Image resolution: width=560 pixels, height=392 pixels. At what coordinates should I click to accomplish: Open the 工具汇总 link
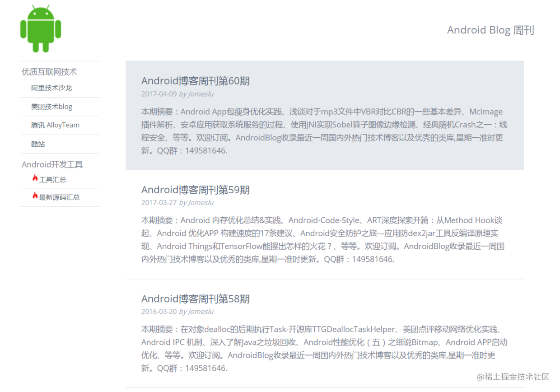click(x=53, y=179)
